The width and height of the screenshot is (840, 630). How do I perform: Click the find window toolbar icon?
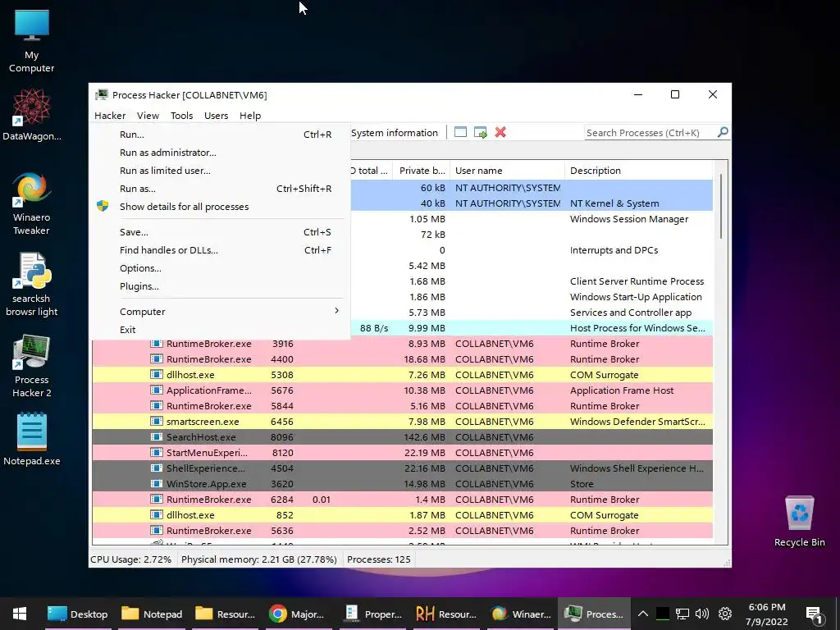[x=460, y=132]
